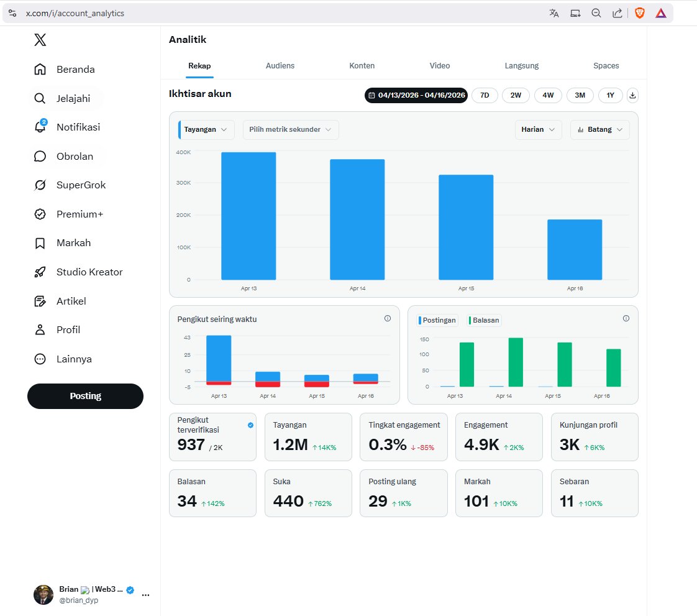Image resolution: width=697 pixels, height=616 pixels.
Task: Open Notifikasi bell icon with badge
Action: click(x=40, y=126)
